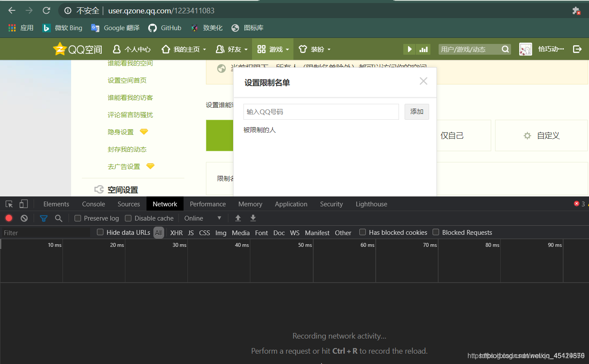Click the Qzone 用户/游戏/动态 search field
Screen dimensions: 589x364
(469, 49)
